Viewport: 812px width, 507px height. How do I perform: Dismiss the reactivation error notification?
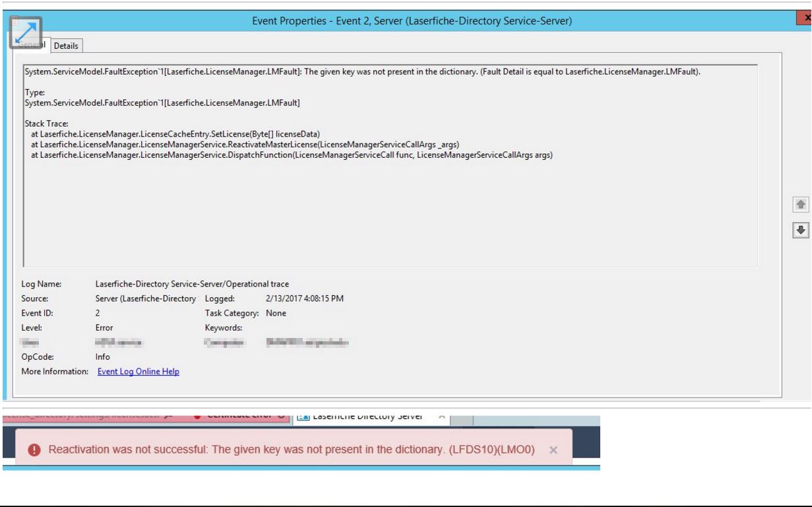pyautogui.click(x=553, y=450)
